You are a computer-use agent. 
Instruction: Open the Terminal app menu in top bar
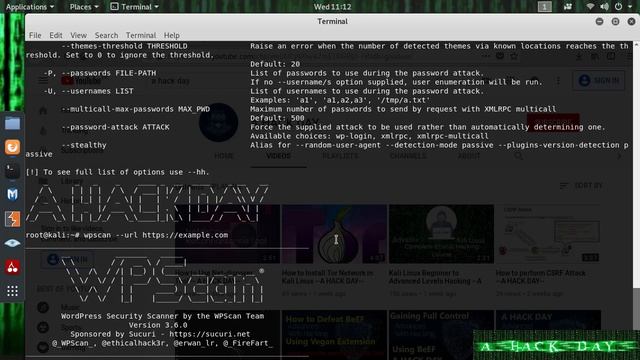tap(135, 7)
